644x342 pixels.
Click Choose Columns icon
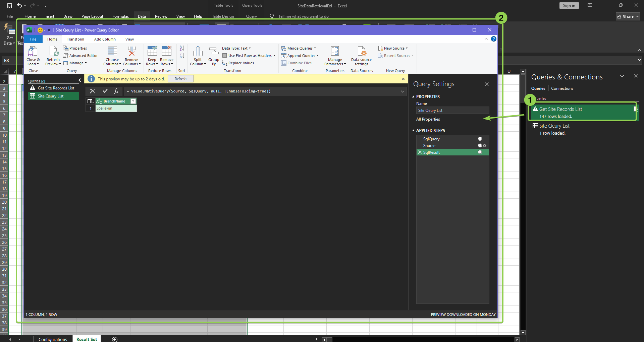pos(112,51)
